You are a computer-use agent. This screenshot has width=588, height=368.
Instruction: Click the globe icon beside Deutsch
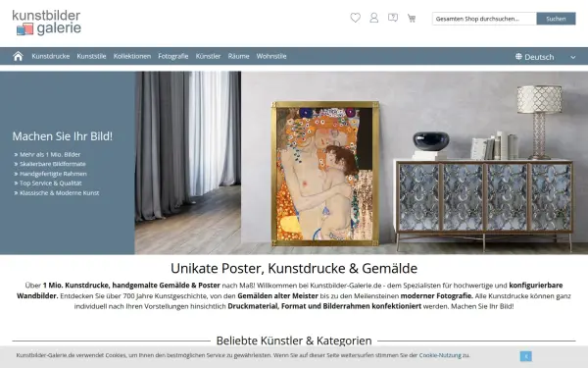point(518,57)
